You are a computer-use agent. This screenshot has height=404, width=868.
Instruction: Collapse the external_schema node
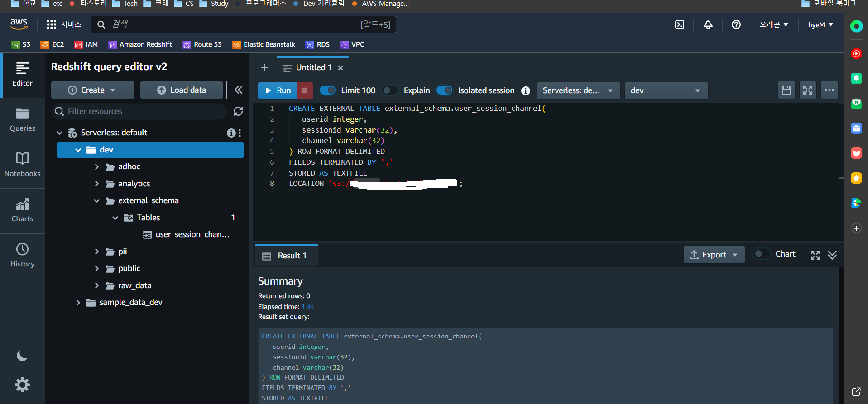(96, 200)
